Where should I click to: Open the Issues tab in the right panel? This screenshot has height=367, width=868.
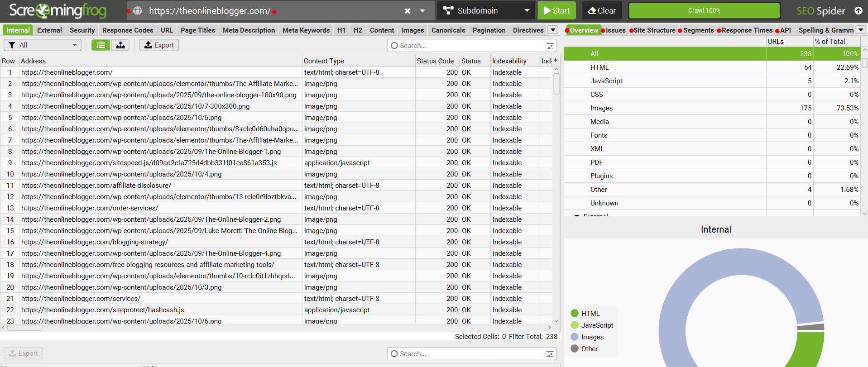pyautogui.click(x=615, y=30)
